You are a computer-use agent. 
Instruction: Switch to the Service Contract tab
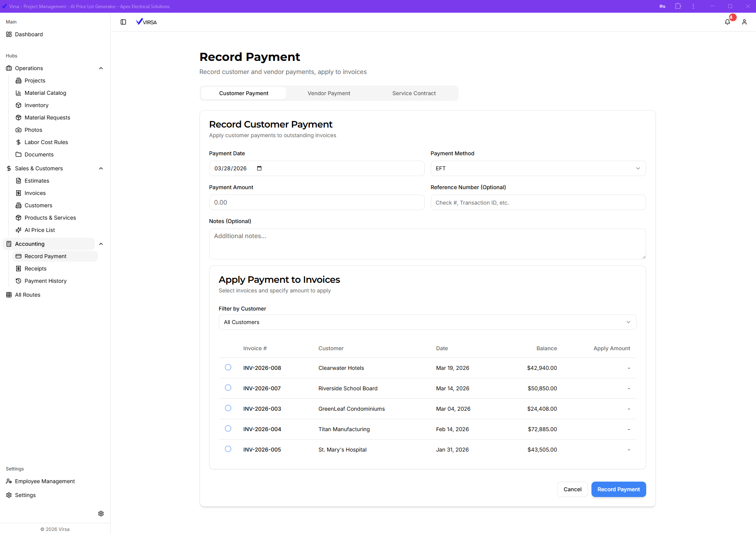click(x=414, y=93)
